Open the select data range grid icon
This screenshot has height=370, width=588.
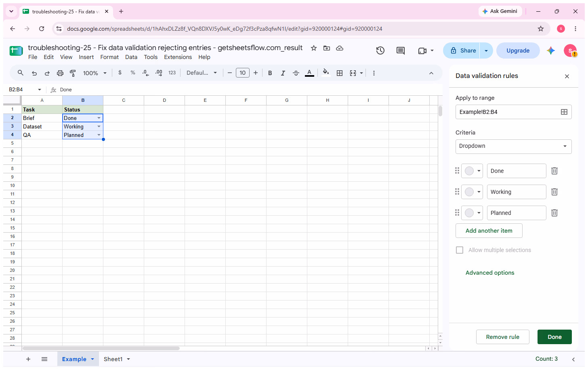[x=564, y=112]
